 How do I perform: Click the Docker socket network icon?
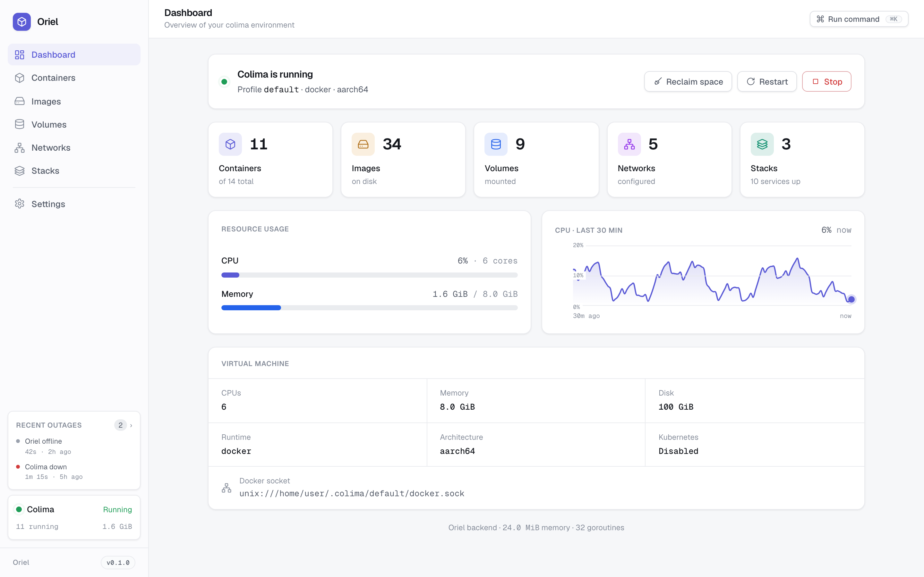tap(227, 488)
